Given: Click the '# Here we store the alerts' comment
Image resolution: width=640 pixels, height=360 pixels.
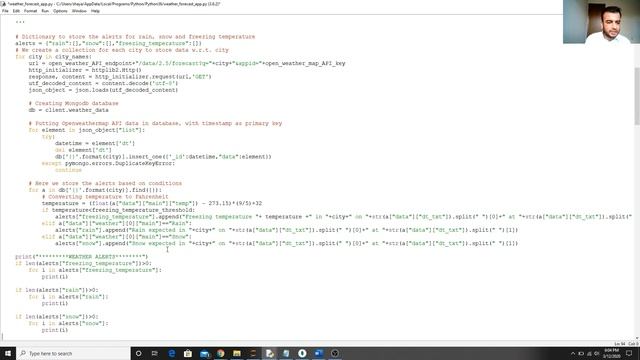Looking at the screenshot, I should pyautogui.click(x=105, y=183).
